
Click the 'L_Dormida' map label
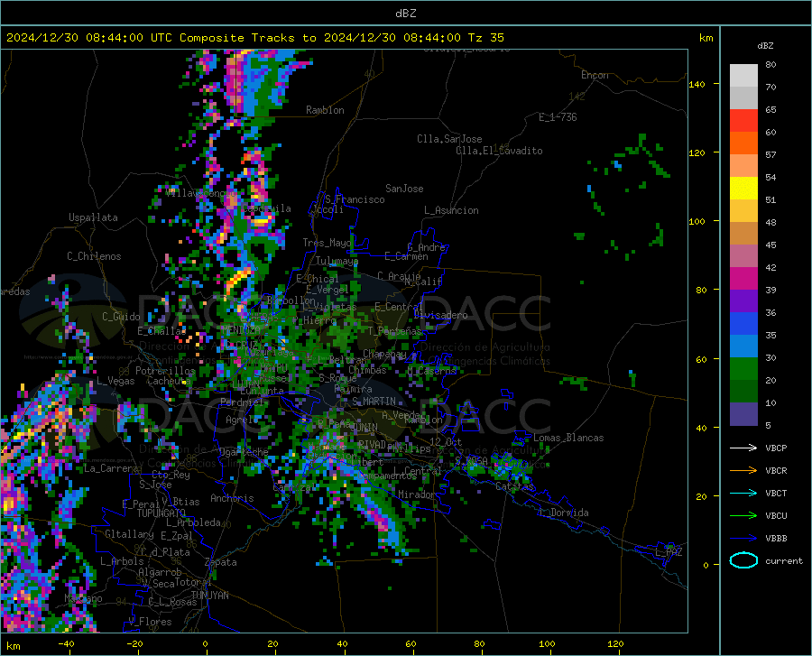coord(563,513)
